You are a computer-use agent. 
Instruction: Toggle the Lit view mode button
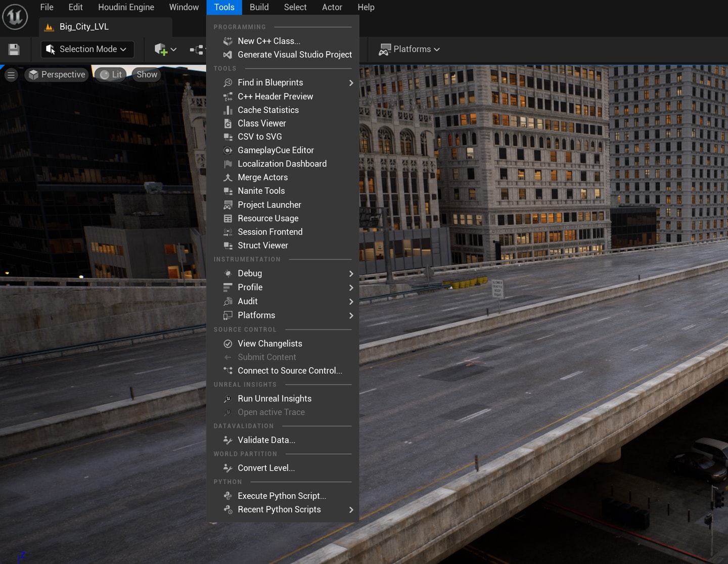click(x=111, y=75)
